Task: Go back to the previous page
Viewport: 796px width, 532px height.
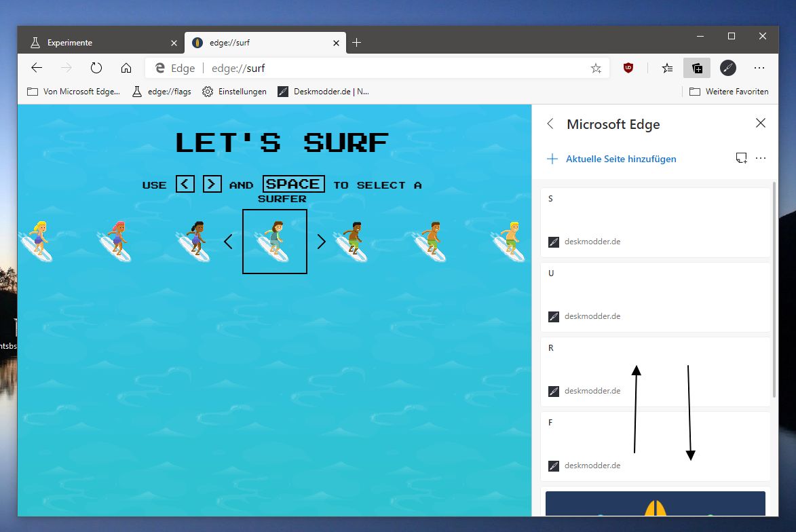Action: [37, 68]
